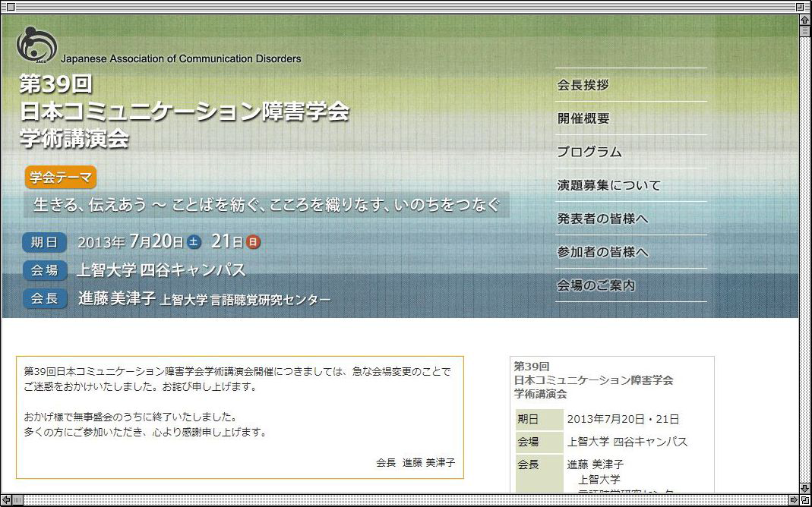Click the vertical scrollbar thumb
The image size is (812, 507).
click(805, 30)
